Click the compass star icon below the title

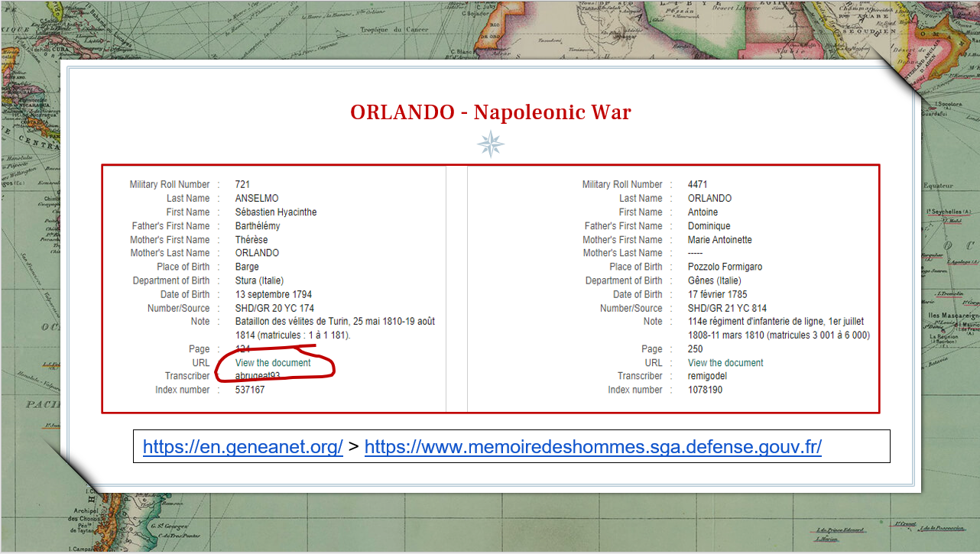pyautogui.click(x=490, y=144)
